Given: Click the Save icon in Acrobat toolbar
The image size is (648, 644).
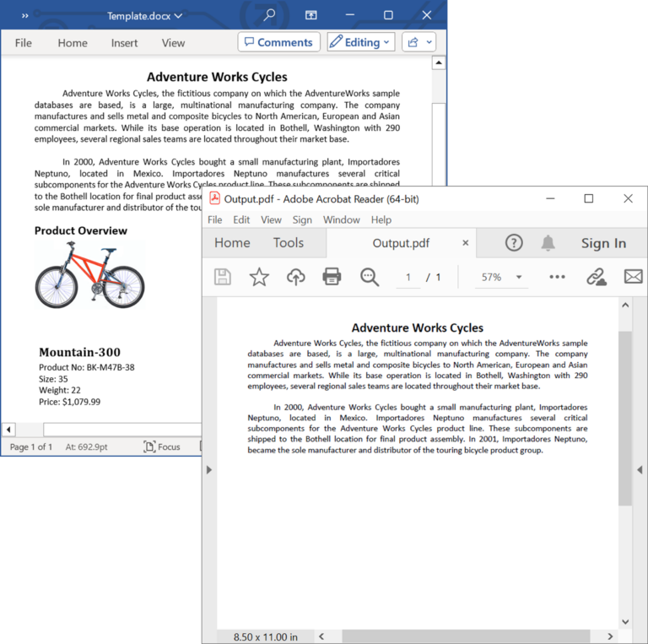Looking at the screenshot, I should click(x=223, y=277).
